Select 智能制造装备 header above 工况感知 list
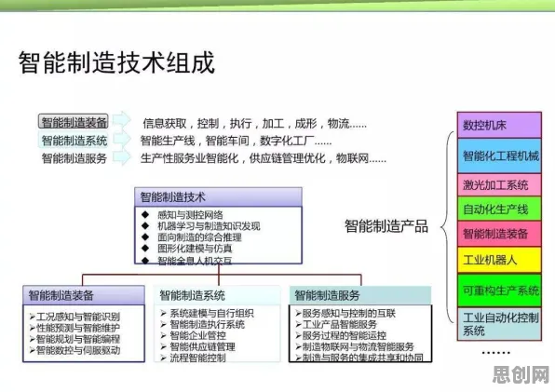555x392 pixels. [84, 295]
